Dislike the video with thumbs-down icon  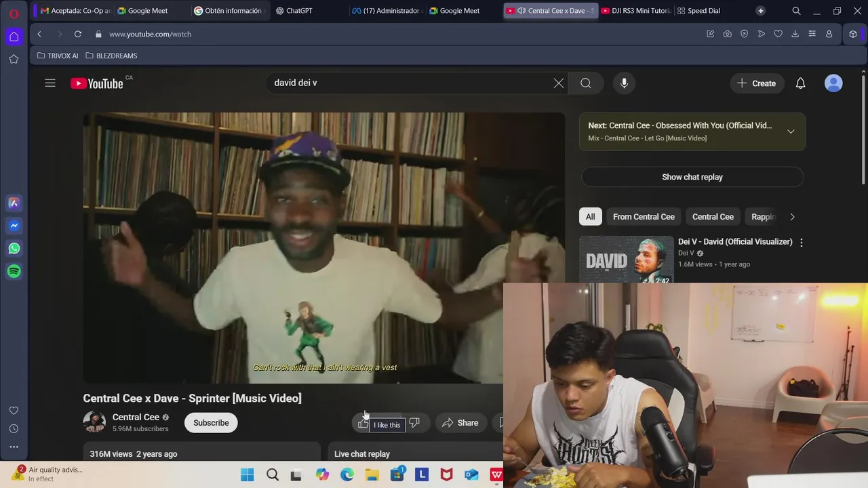414,423
